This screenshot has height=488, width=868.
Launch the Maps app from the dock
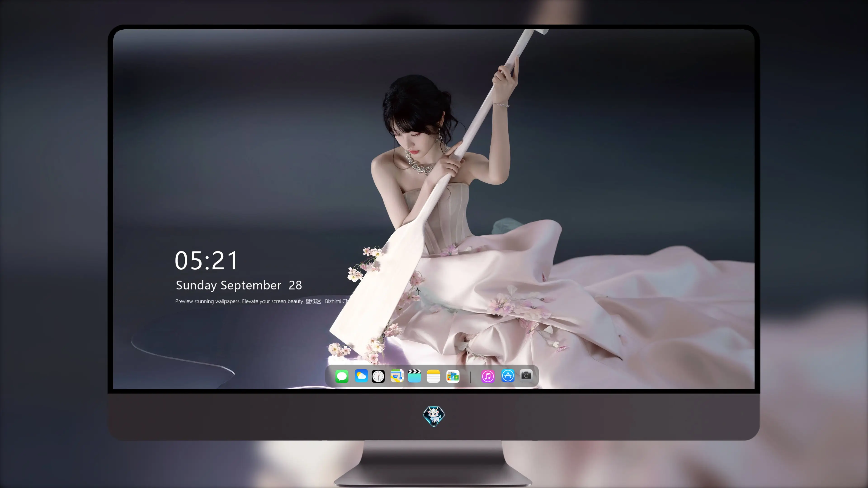coord(397,376)
